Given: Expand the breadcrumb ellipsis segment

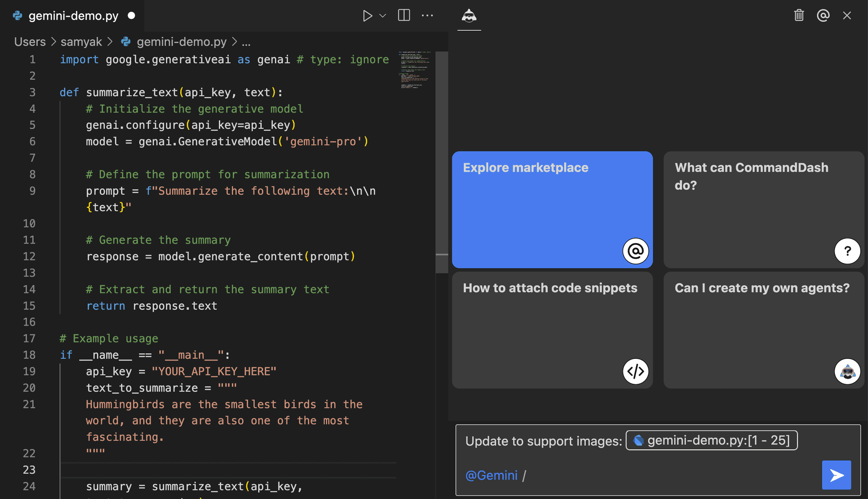Looking at the screenshot, I should click(x=246, y=42).
